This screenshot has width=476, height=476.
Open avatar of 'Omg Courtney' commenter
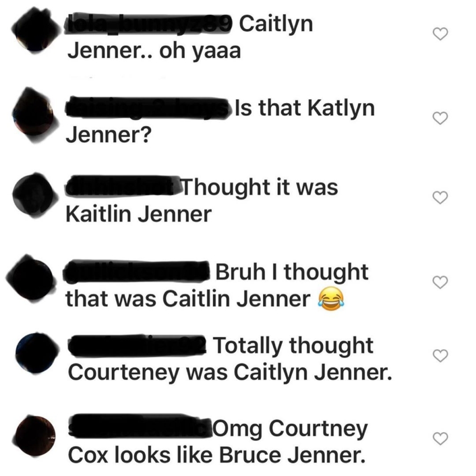[35, 436]
